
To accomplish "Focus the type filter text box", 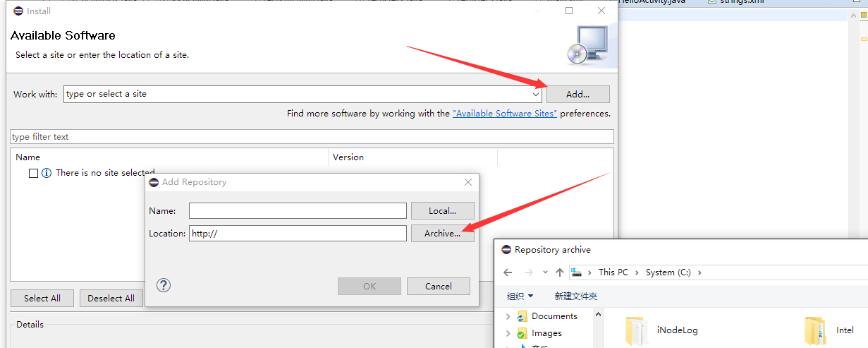I will tap(312, 136).
